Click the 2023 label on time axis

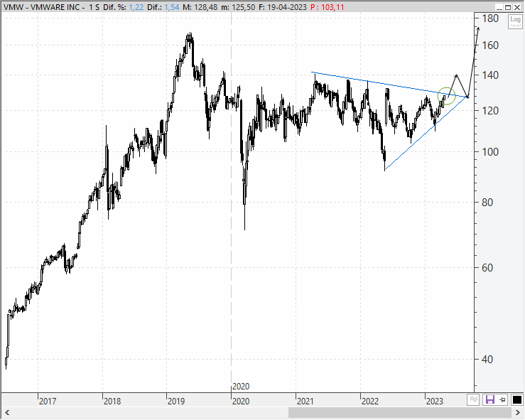[x=435, y=401]
